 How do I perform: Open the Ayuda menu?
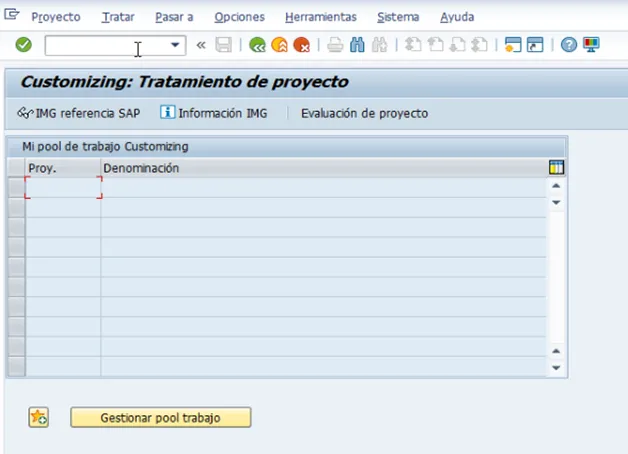[457, 17]
